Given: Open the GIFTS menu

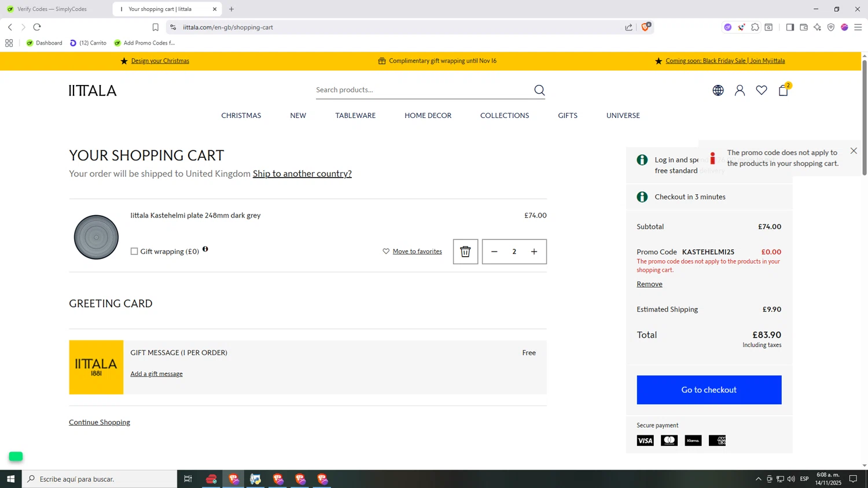Looking at the screenshot, I should pyautogui.click(x=568, y=116).
